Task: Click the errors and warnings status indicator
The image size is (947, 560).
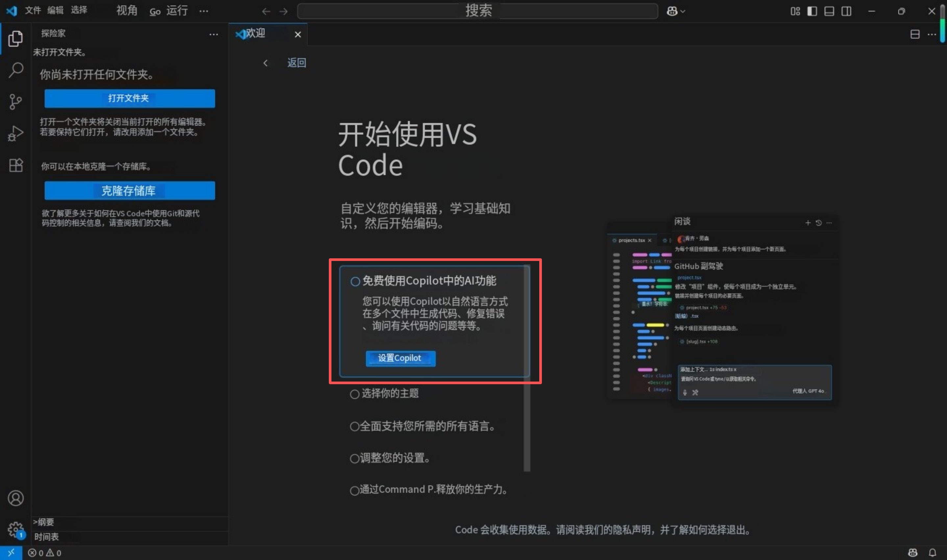Action: click(x=44, y=553)
